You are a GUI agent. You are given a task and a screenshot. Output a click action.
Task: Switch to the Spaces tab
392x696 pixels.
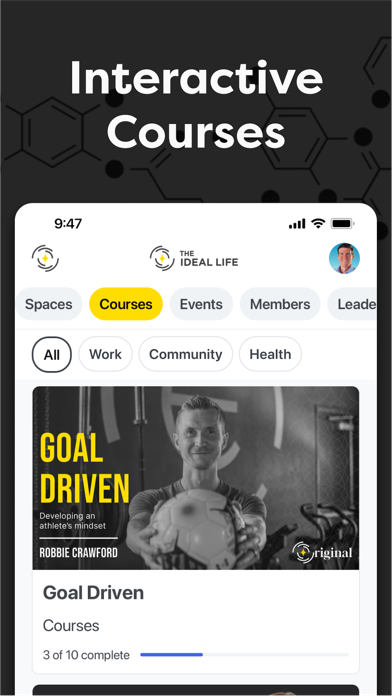click(49, 304)
